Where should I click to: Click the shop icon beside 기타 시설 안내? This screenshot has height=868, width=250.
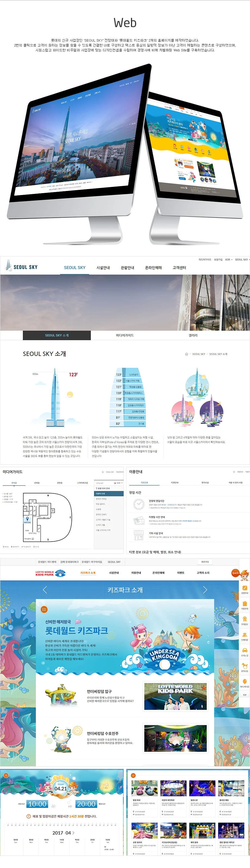139,535
